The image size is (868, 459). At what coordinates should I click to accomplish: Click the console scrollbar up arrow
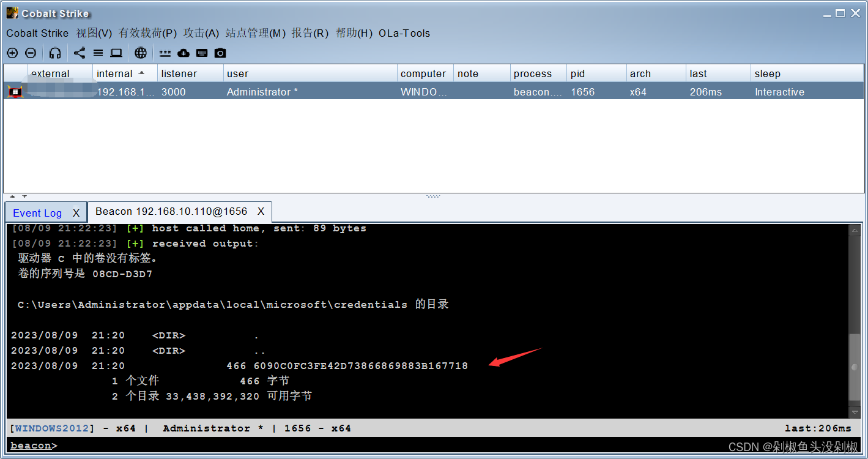(855, 230)
